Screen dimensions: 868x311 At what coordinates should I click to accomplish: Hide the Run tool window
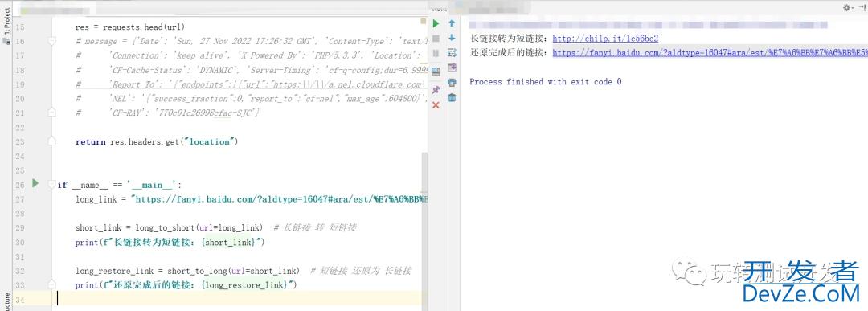[x=862, y=7]
